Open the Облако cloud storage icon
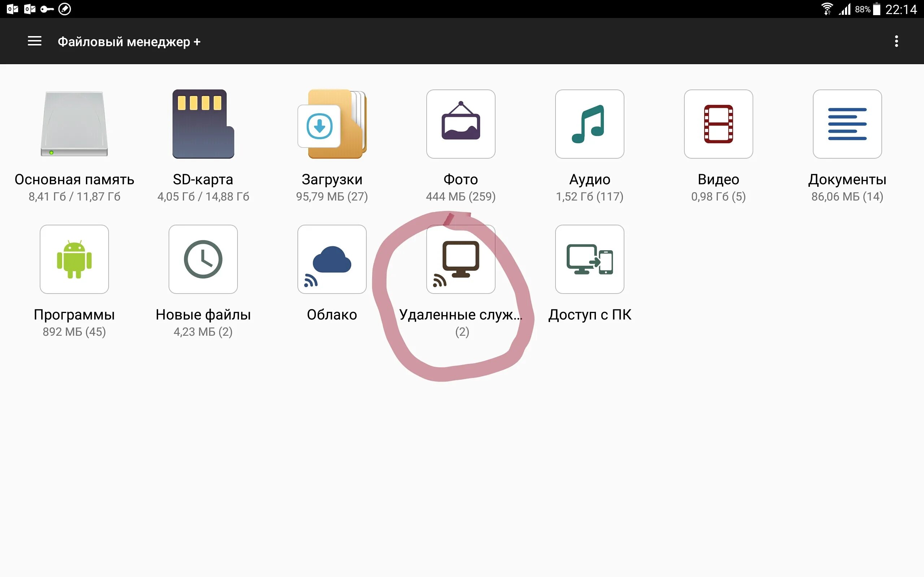The height and width of the screenshot is (577, 924). (332, 259)
